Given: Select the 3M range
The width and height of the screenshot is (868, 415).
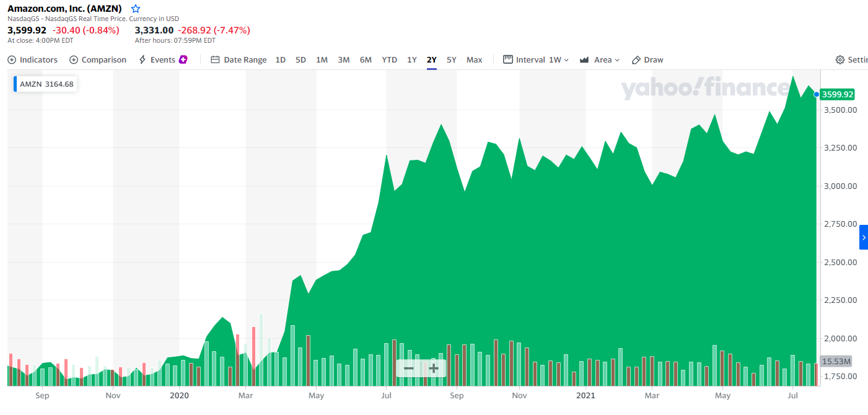Looking at the screenshot, I should (x=344, y=60).
